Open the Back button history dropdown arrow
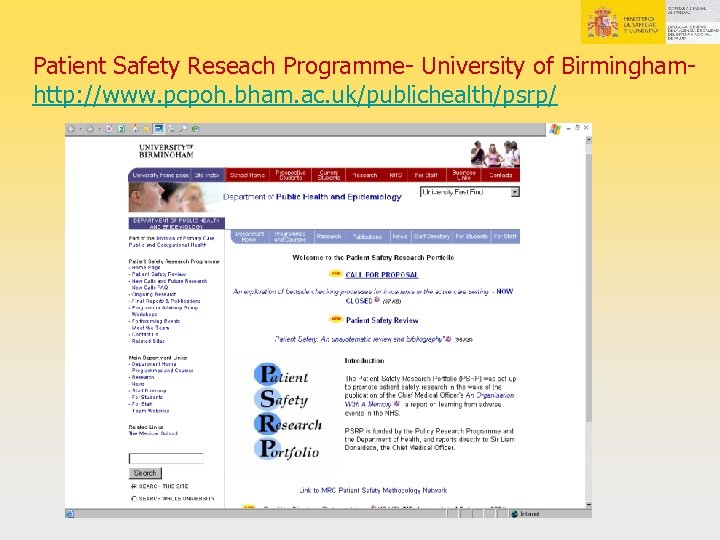This screenshot has width=720, height=540. (x=80, y=129)
